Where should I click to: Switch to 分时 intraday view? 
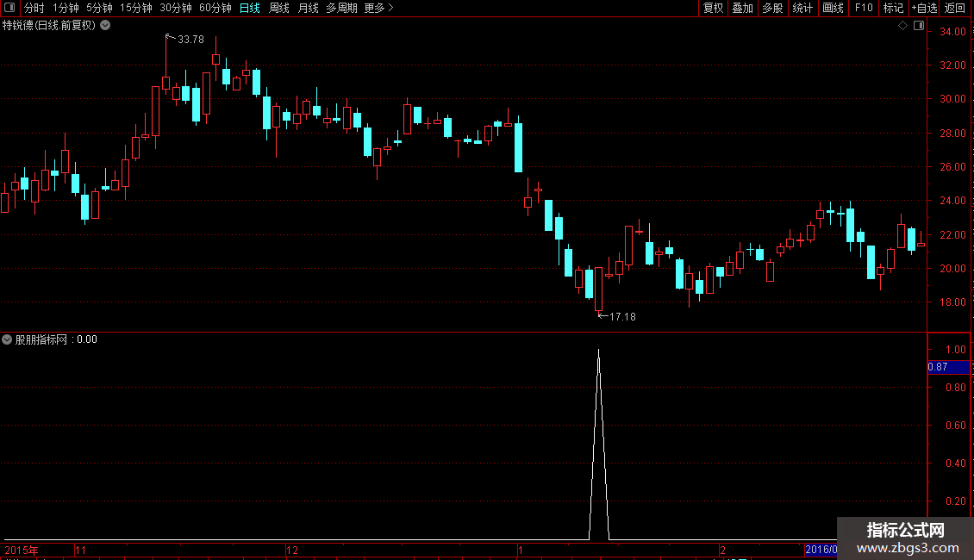(34, 8)
